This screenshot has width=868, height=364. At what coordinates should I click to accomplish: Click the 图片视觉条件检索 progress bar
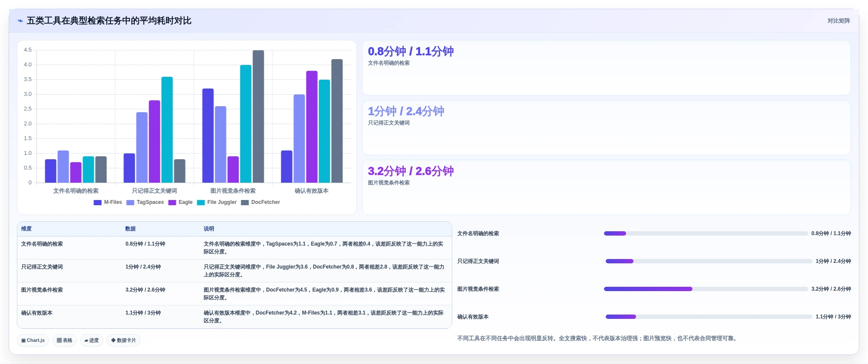coord(706,289)
